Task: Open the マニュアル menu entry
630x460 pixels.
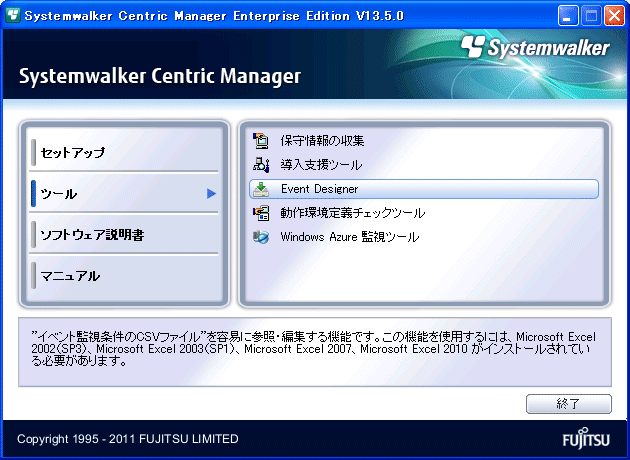Action: pos(125,276)
